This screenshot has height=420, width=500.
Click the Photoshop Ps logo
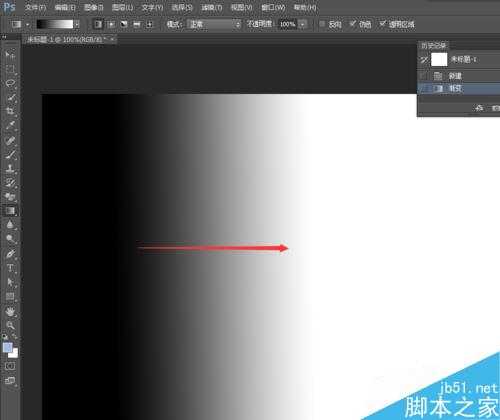pyautogui.click(x=9, y=7)
